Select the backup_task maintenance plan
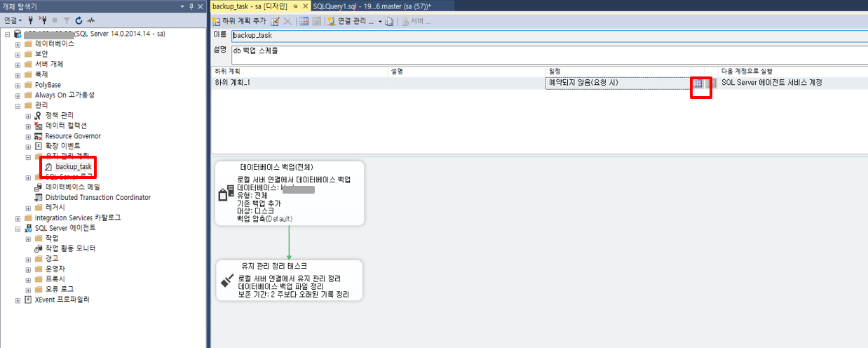Viewport: 868px width, 348px height. [74, 167]
